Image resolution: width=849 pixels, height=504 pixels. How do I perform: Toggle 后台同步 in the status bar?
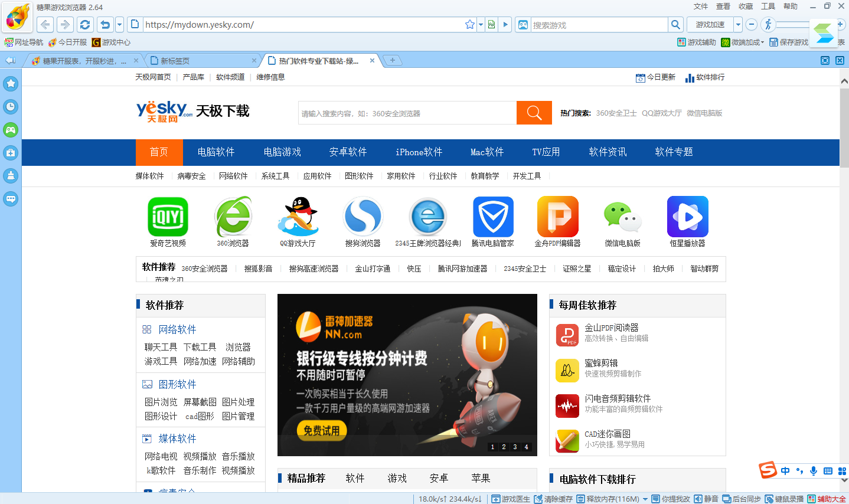(742, 499)
